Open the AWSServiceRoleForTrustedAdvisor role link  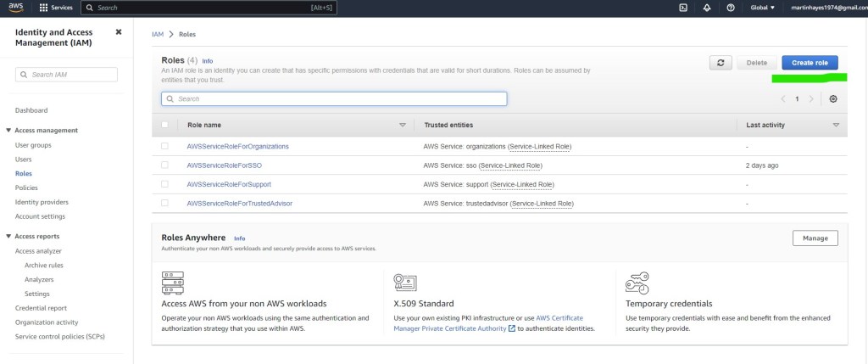coord(239,204)
